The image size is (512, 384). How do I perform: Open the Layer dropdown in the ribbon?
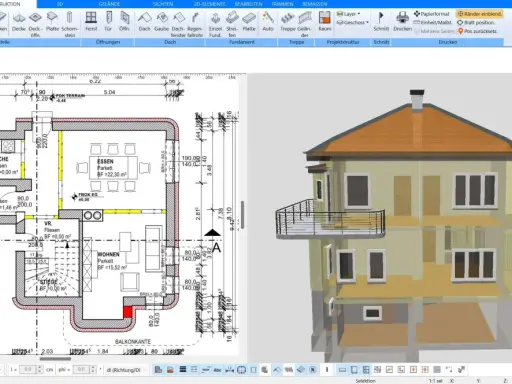click(349, 14)
